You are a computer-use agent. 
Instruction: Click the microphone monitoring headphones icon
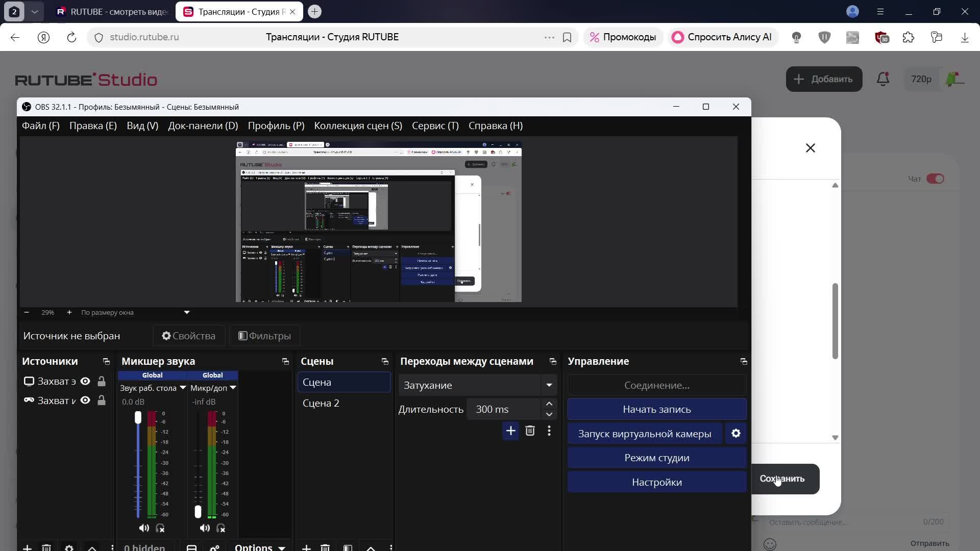tap(220, 528)
